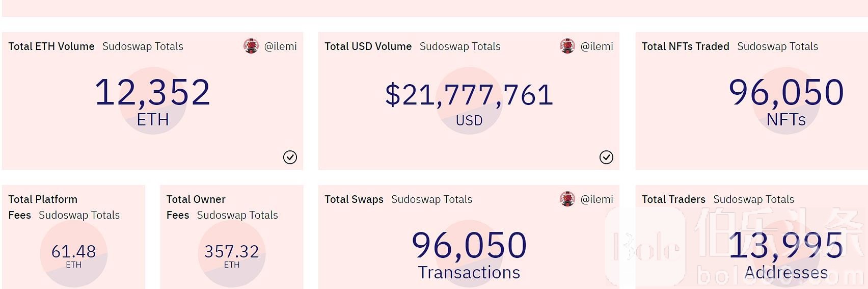Open the Total USD Volume query title
868x289 pixels.
tap(368, 46)
